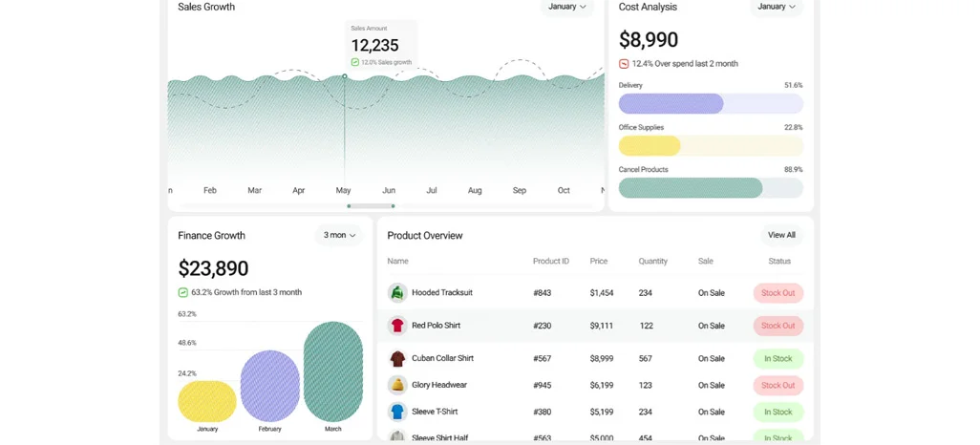This screenshot has height=445, width=980.
Task: Click the $8,999 price cell
Action: coord(601,359)
